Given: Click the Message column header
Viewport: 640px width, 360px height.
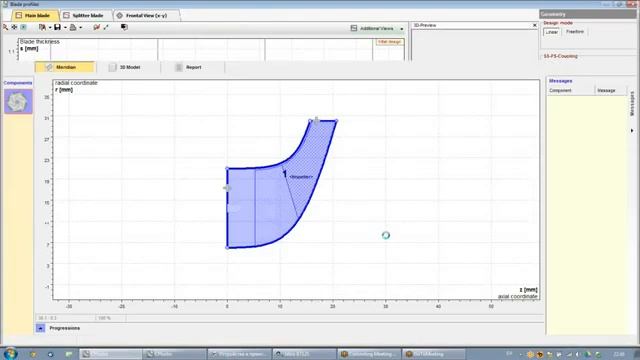Looking at the screenshot, I should (610, 91).
